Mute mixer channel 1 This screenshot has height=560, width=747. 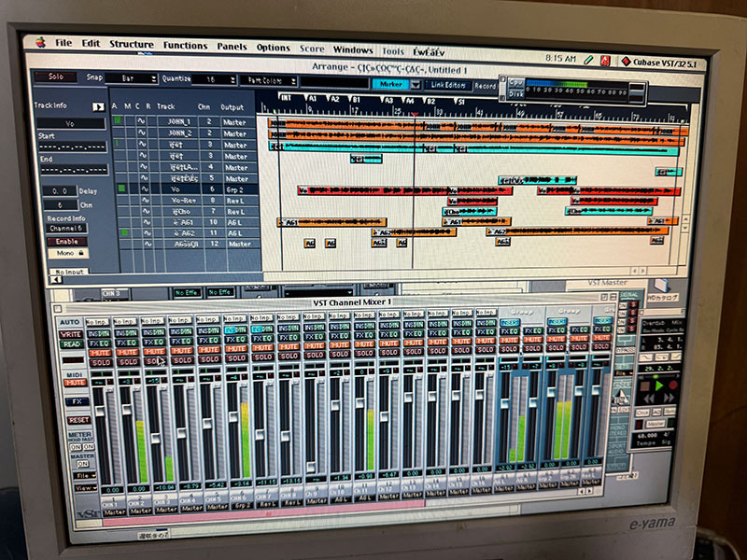100,353
